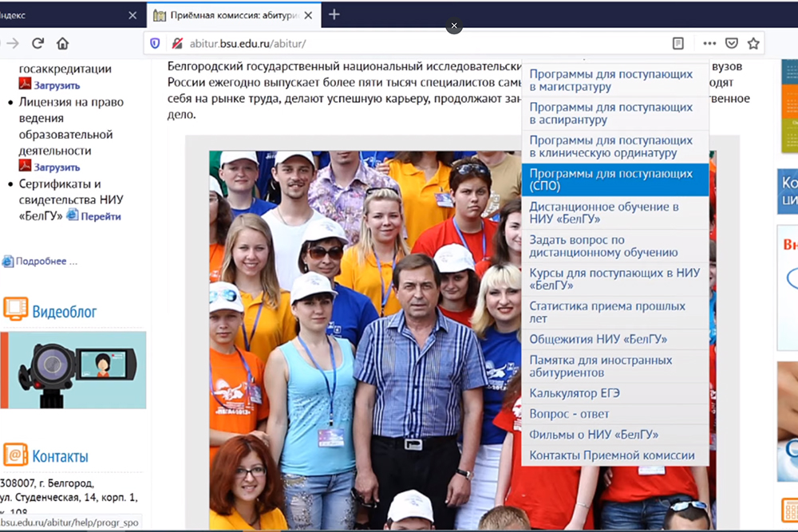Click insecure connection padlock icon

tap(176, 43)
